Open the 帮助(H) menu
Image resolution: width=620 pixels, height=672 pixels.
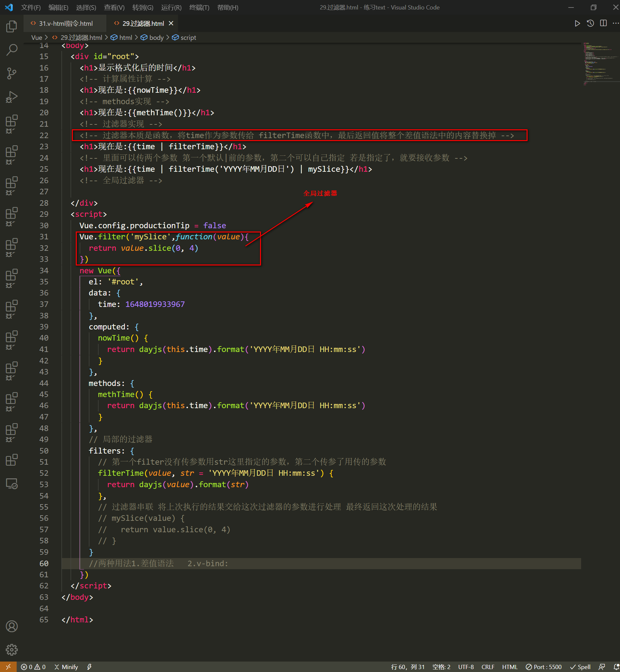tap(228, 8)
